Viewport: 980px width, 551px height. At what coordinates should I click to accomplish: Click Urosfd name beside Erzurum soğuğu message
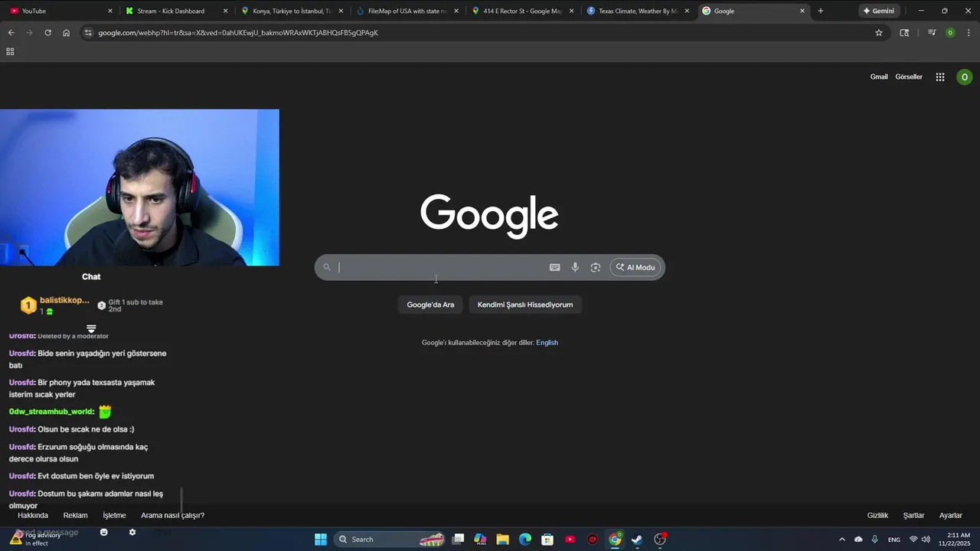click(21, 447)
